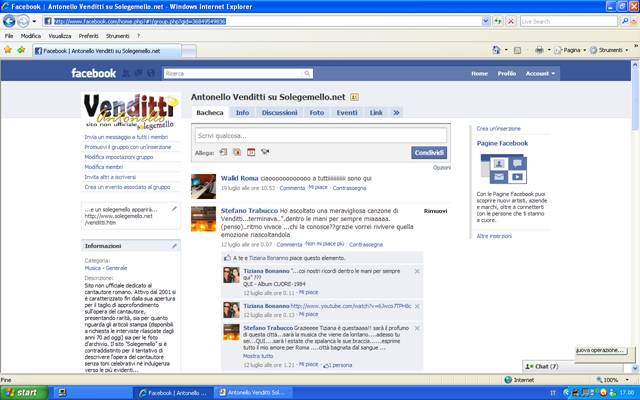
Task: Click the icon next to group title
Action: pyautogui.click(x=354, y=97)
